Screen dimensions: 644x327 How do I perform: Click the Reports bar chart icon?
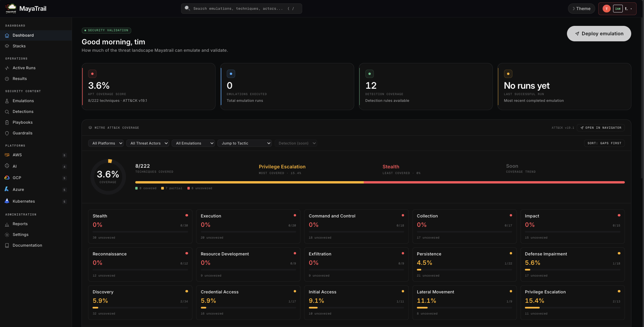pyautogui.click(x=7, y=224)
